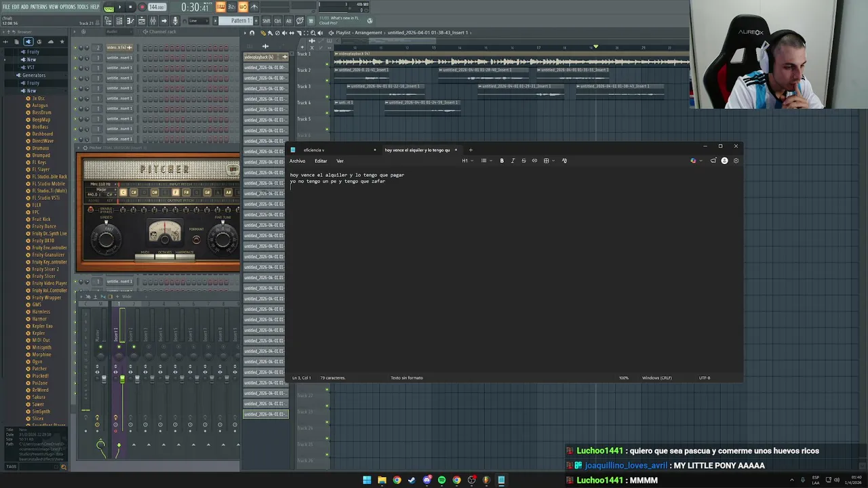
Task: Open the OPTIONS menu
Action: pos(68,7)
